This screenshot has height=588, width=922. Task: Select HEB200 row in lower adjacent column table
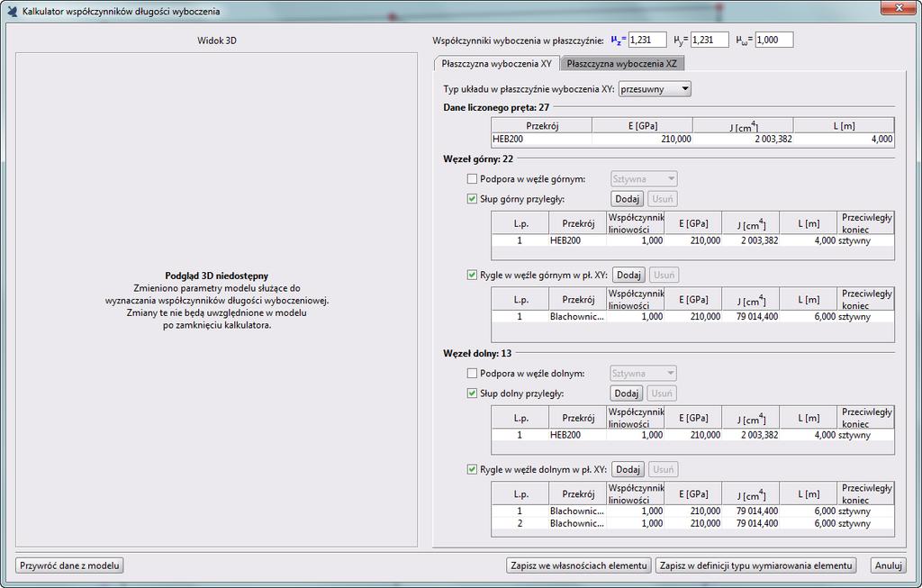[x=692, y=435]
